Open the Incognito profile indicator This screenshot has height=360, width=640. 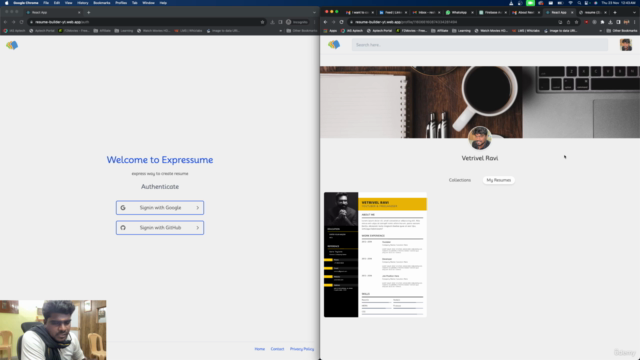click(x=297, y=22)
